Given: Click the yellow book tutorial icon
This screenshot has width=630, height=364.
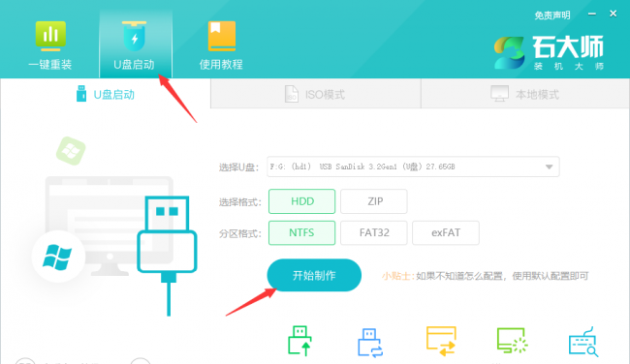Looking at the screenshot, I should pos(222,36).
